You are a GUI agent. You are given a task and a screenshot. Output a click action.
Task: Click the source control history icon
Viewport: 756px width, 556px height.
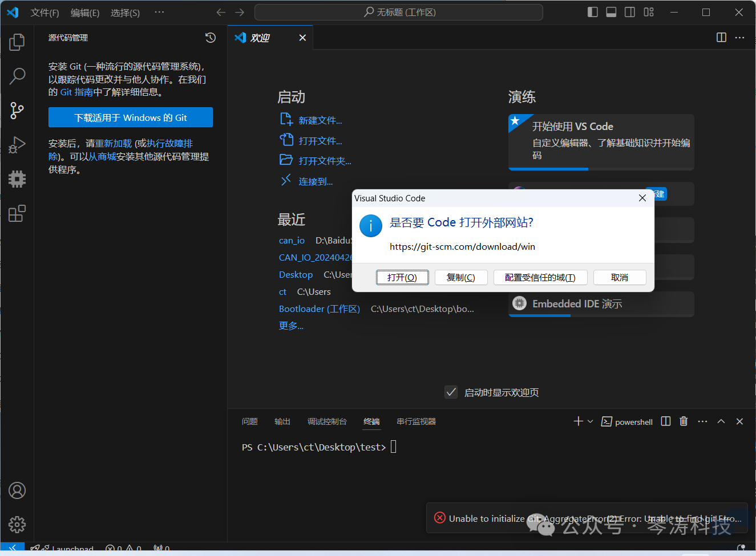pos(211,38)
